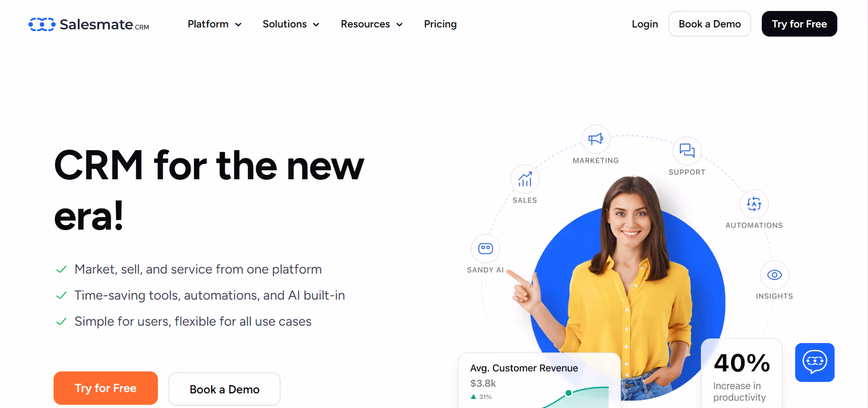Click the orange Try for Free button
The height and width of the screenshot is (408, 868).
click(106, 388)
